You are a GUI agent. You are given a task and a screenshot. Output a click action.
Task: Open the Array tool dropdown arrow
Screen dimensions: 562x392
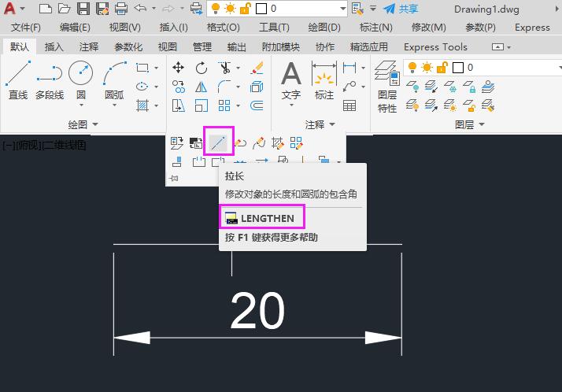click(238, 105)
